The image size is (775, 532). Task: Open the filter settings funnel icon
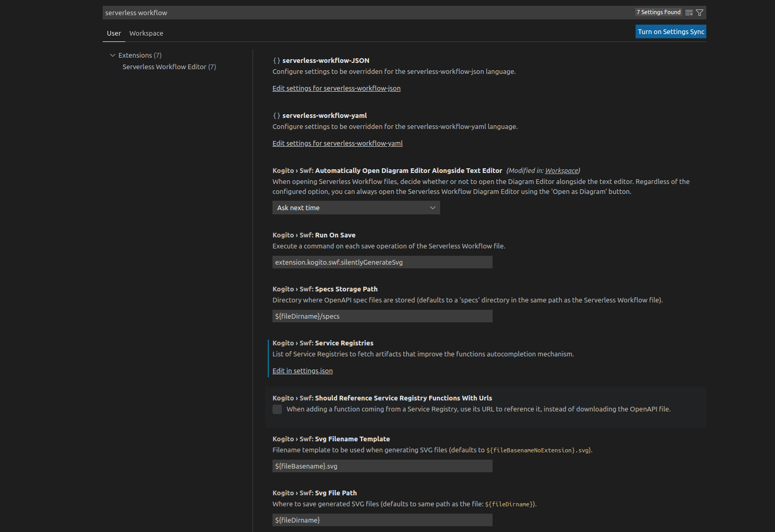pyautogui.click(x=700, y=12)
